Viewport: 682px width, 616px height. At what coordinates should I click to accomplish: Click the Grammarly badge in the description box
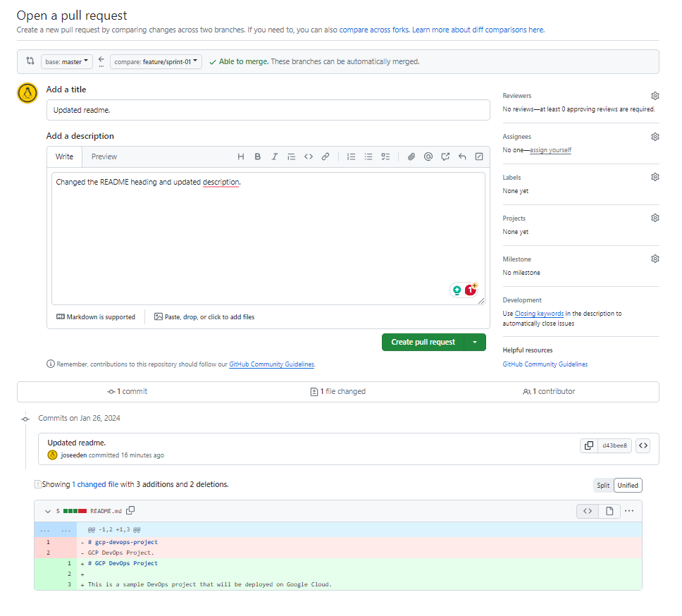pyautogui.click(x=457, y=290)
